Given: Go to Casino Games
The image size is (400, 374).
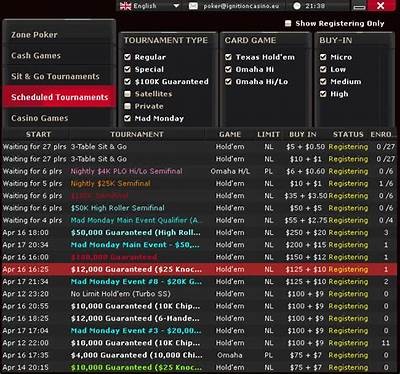Looking at the screenshot, I should [x=59, y=118].
